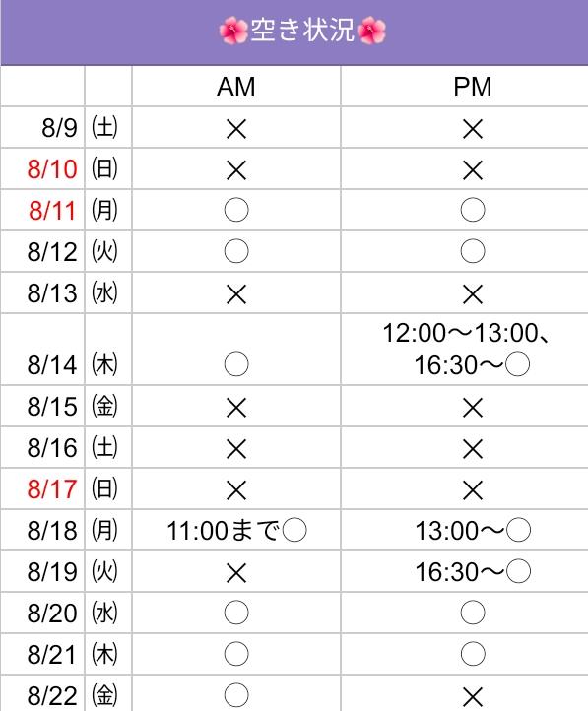Click the left hibiscus flower icon

[233, 31]
